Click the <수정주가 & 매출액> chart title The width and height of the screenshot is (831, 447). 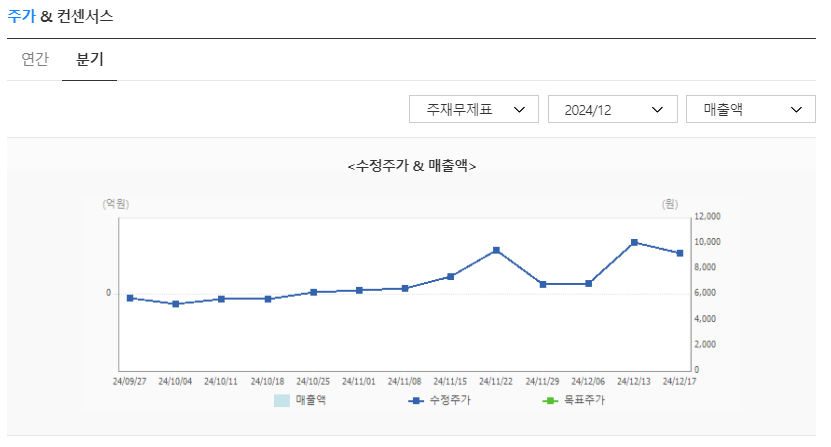click(x=412, y=166)
